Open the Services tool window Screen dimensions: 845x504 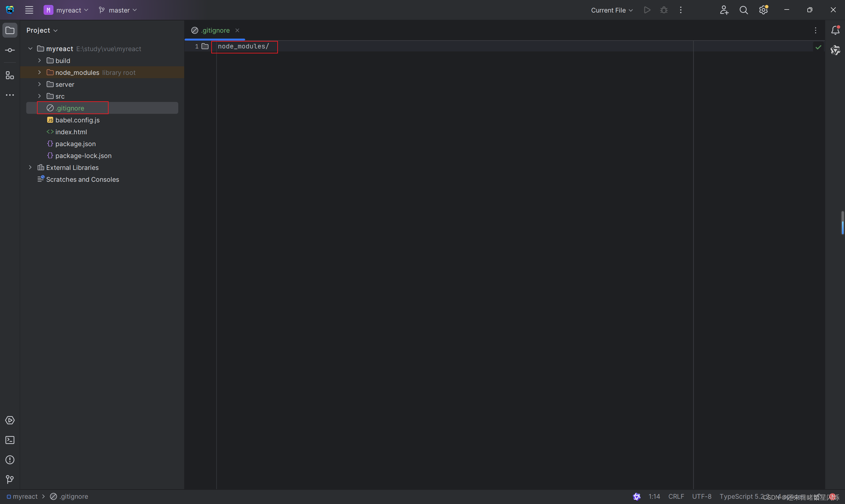10,421
